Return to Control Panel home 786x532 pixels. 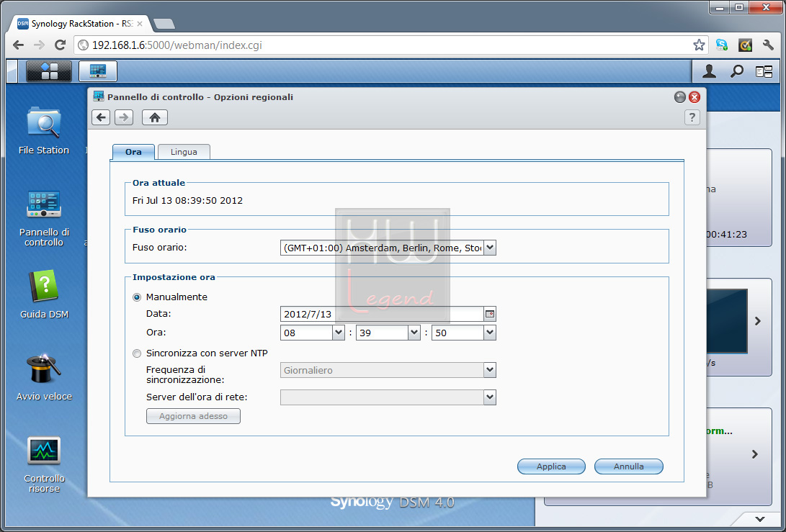tap(155, 117)
